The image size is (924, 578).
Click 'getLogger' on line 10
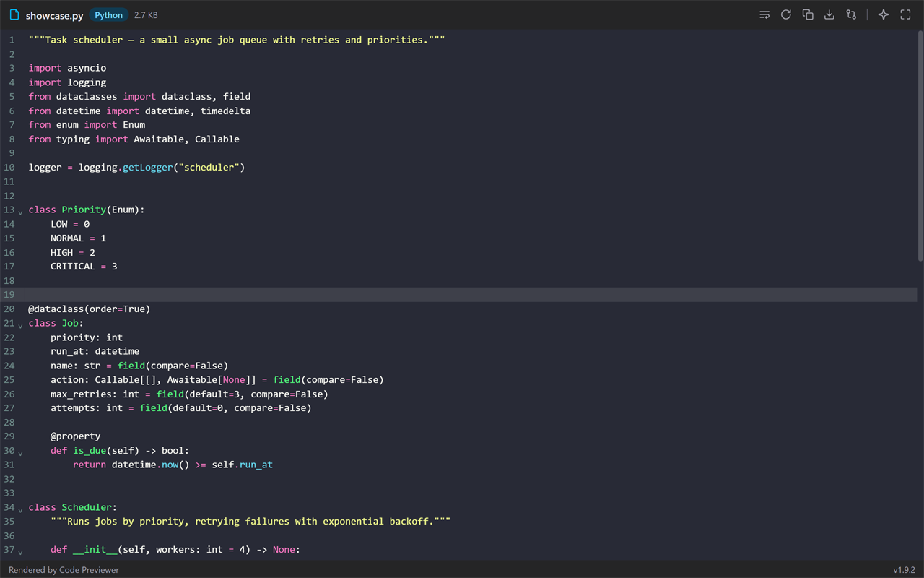(148, 167)
